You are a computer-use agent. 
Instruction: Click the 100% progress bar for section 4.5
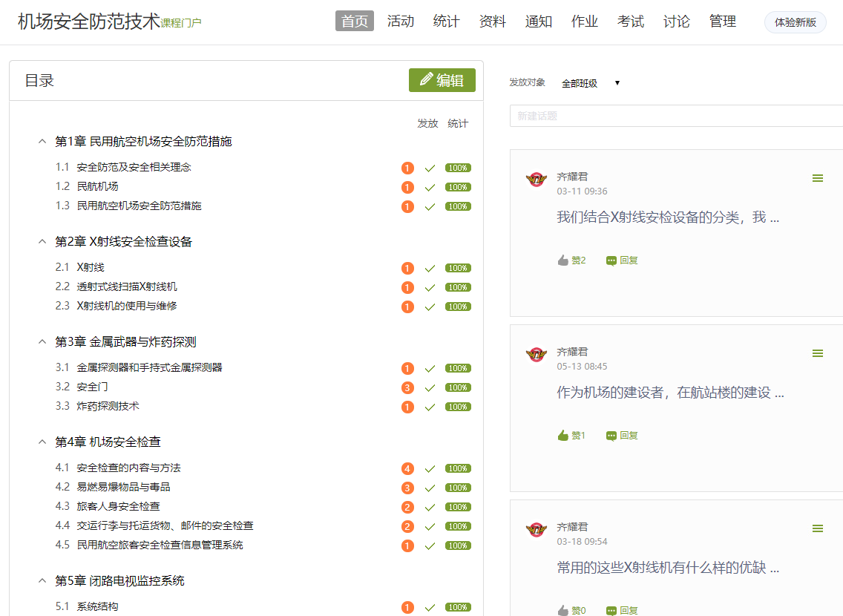coord(458,545)
